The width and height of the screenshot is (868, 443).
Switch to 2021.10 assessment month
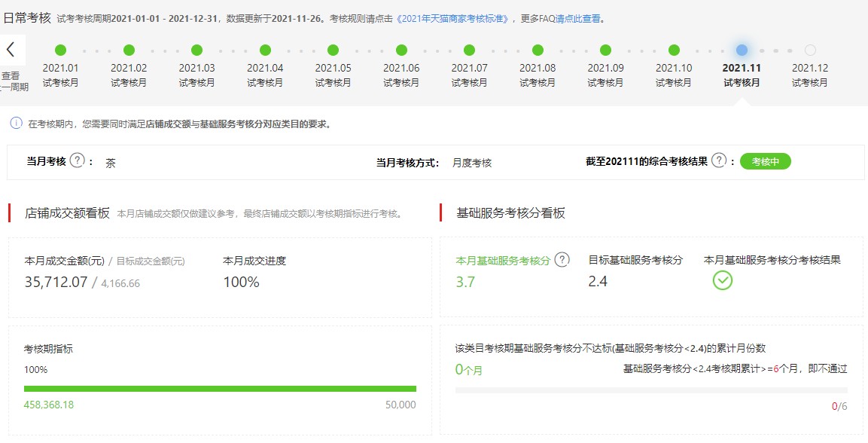pos(674,50)
